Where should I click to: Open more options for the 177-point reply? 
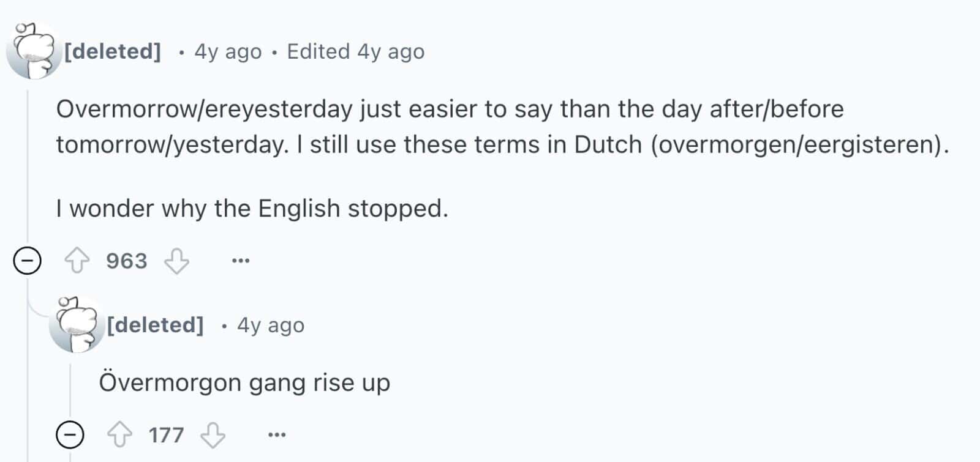(x=277, y=435)
